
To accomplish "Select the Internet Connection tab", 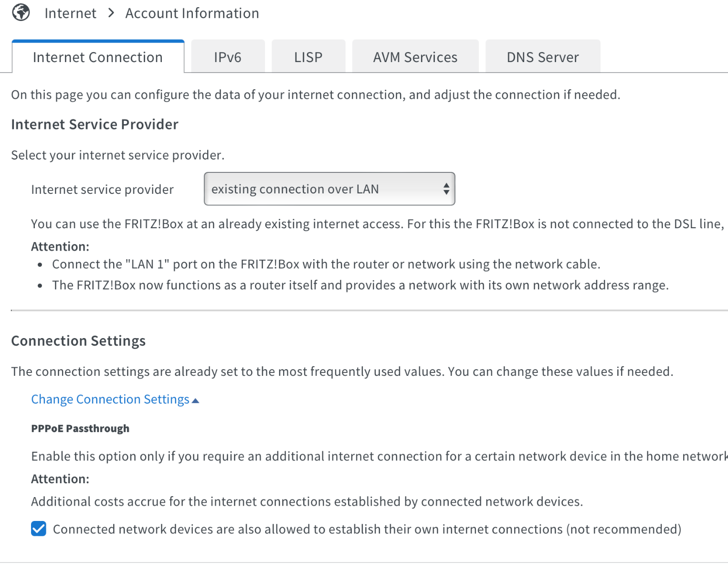I will click(98, 57).
